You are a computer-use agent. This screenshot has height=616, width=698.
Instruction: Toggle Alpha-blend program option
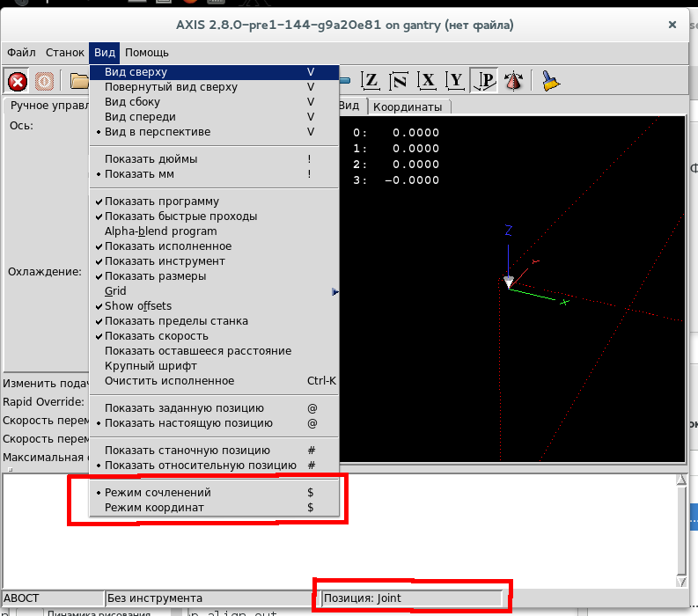point(214,231)
